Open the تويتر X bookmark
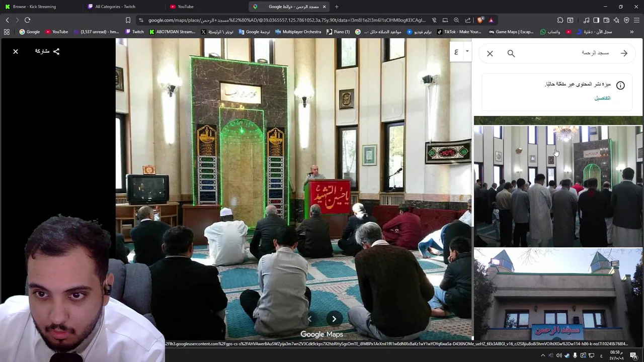644x362 pixels. click(x=217, y=32)
